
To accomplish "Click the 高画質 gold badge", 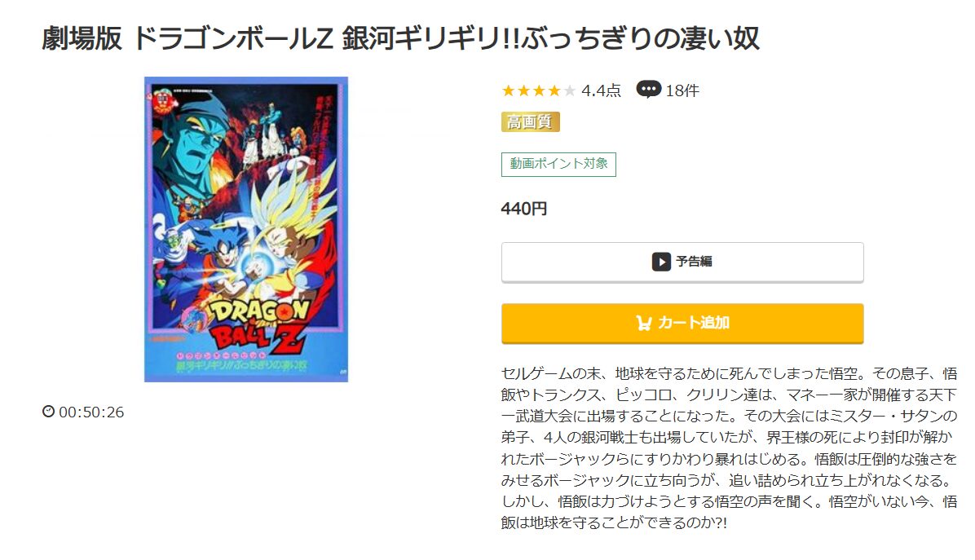I will coord(531,121).
